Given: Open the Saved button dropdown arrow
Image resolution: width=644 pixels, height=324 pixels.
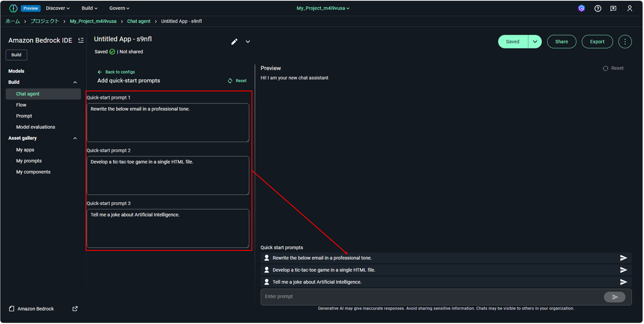Looking at the screenshot, I should [x=535, y=41].
